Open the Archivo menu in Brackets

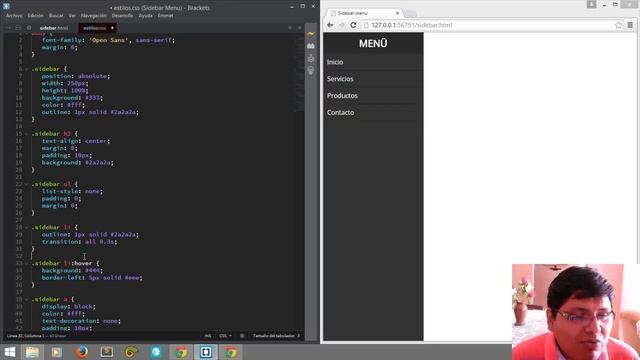[x=14, y=16]
